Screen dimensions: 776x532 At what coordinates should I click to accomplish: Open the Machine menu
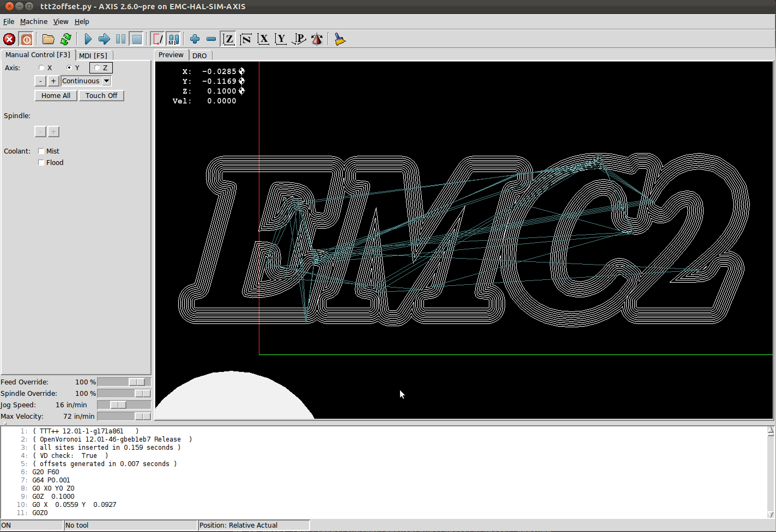(34, 22)
